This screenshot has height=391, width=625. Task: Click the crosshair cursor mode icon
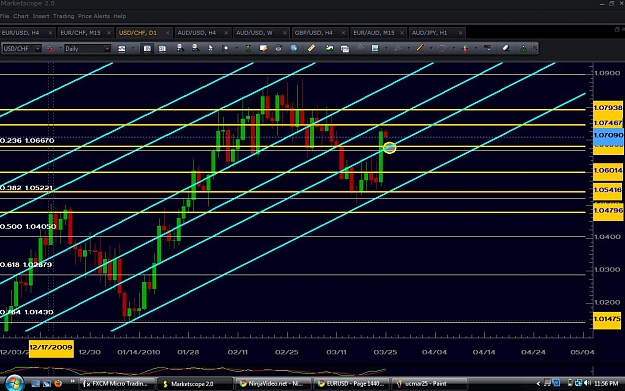coord(225,48)
